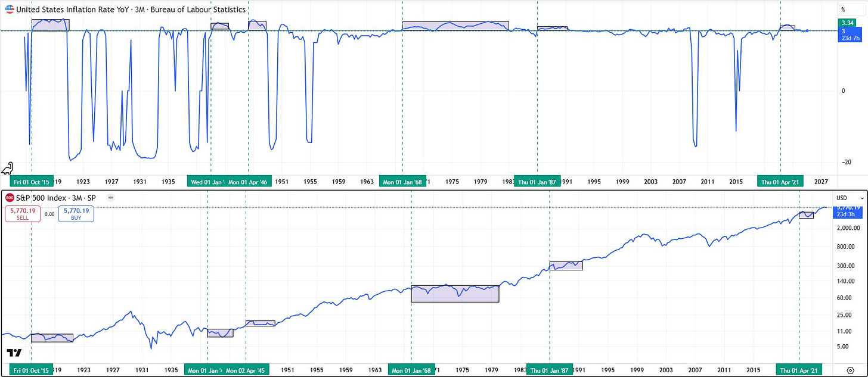The height and width of the screenshot is (377, 868).
Task: Click the S&P 500 red symbol logo
Action: coord(10,197)
